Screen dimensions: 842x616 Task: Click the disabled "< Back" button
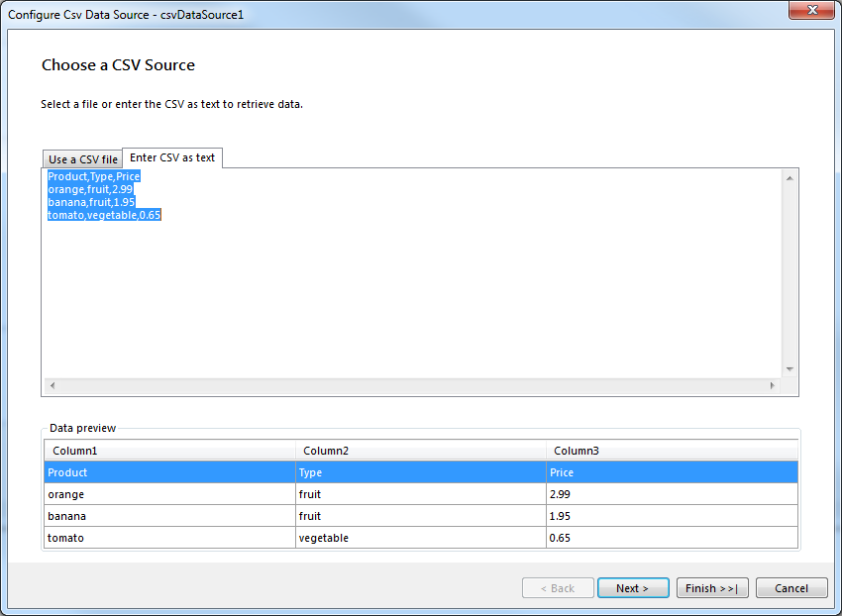coord(558,587)
